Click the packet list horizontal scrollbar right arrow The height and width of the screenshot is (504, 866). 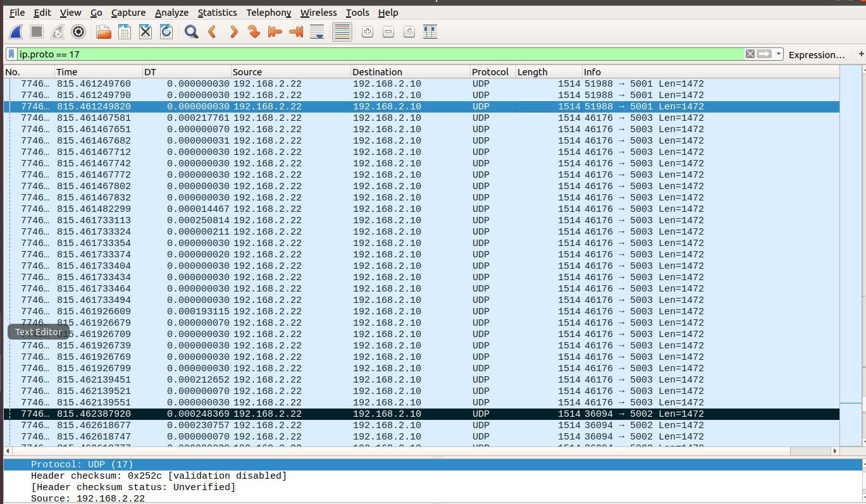pyautogui.click(x=835, y=451)
